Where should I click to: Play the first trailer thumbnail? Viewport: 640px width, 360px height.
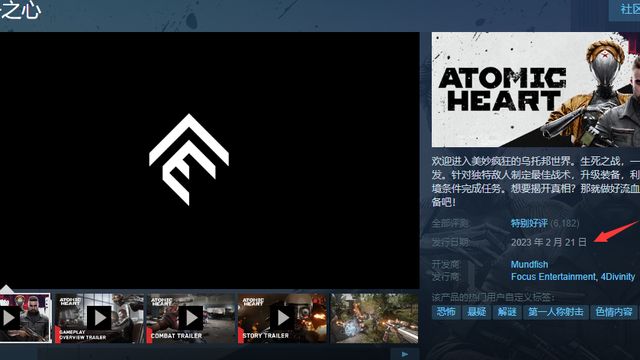tap(25, 318)
